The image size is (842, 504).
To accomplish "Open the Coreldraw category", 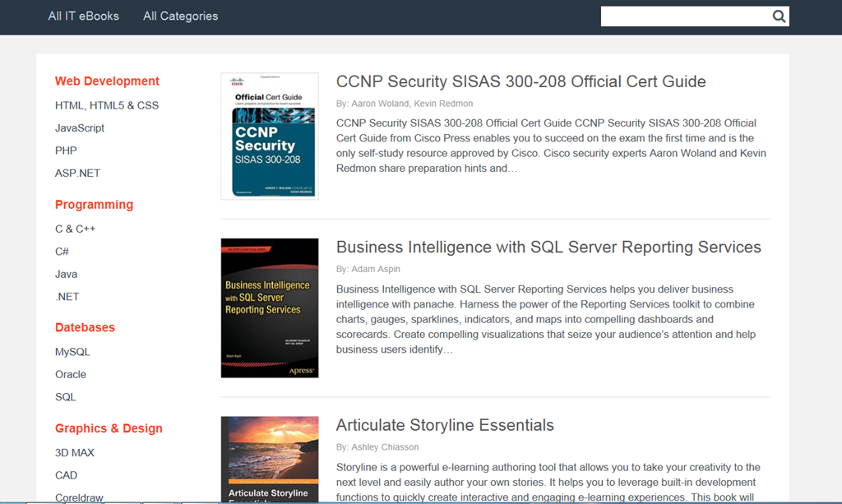I will pos(79,497).
